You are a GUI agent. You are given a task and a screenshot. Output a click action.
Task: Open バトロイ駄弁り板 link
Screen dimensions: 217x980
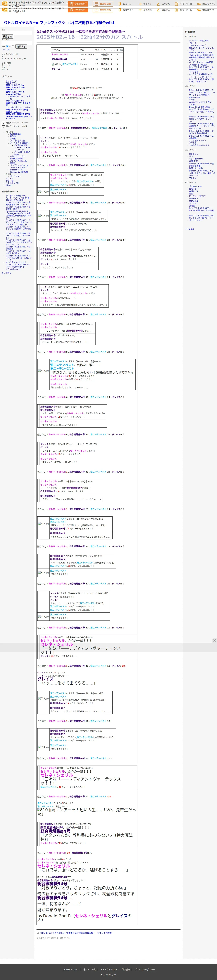[x=17, y=141]
